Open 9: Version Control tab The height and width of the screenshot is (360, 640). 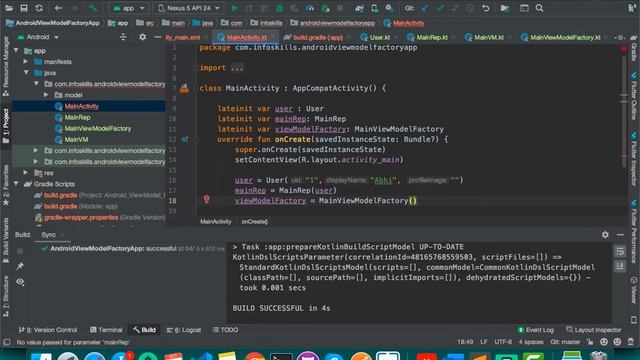tap(48, 330)
